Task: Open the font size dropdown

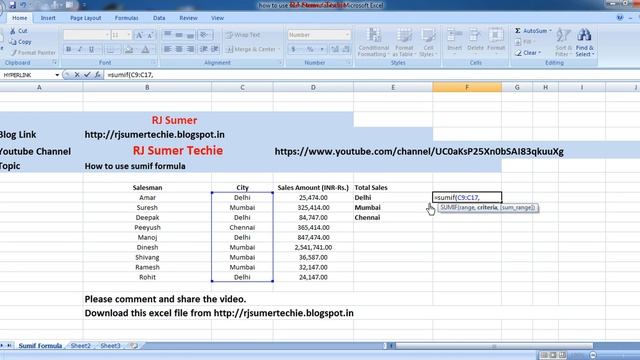Action: coord(129,35)
